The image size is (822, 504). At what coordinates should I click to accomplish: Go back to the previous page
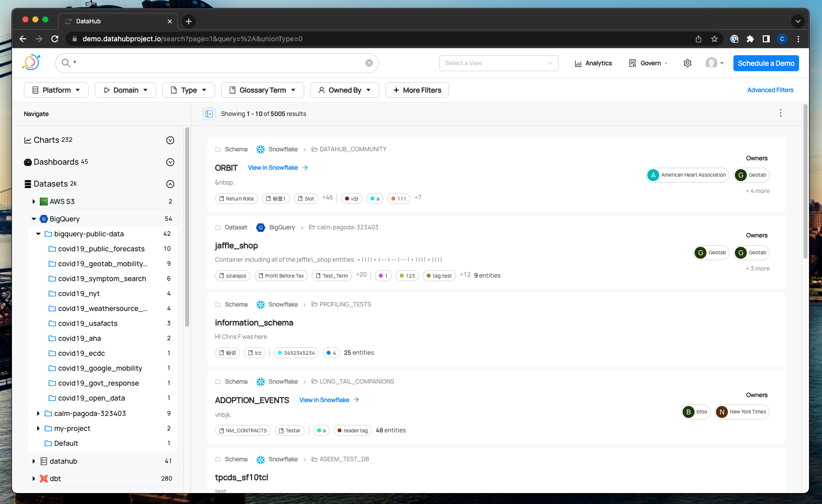pos(23,39)
